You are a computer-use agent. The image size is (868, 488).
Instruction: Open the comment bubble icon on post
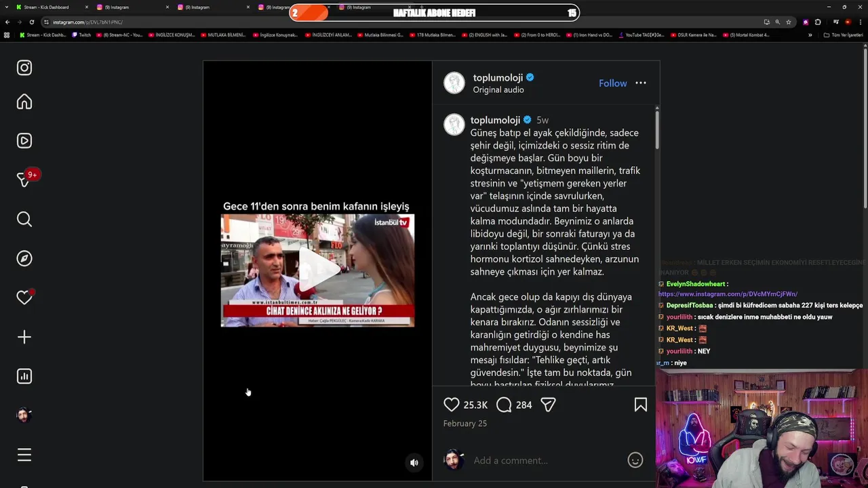(x=504, y=405)
